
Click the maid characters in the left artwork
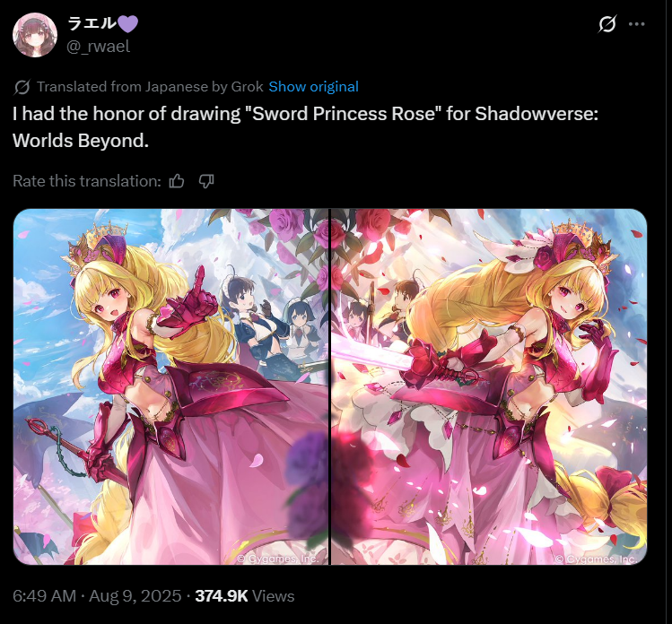click(x=270, y=324)
